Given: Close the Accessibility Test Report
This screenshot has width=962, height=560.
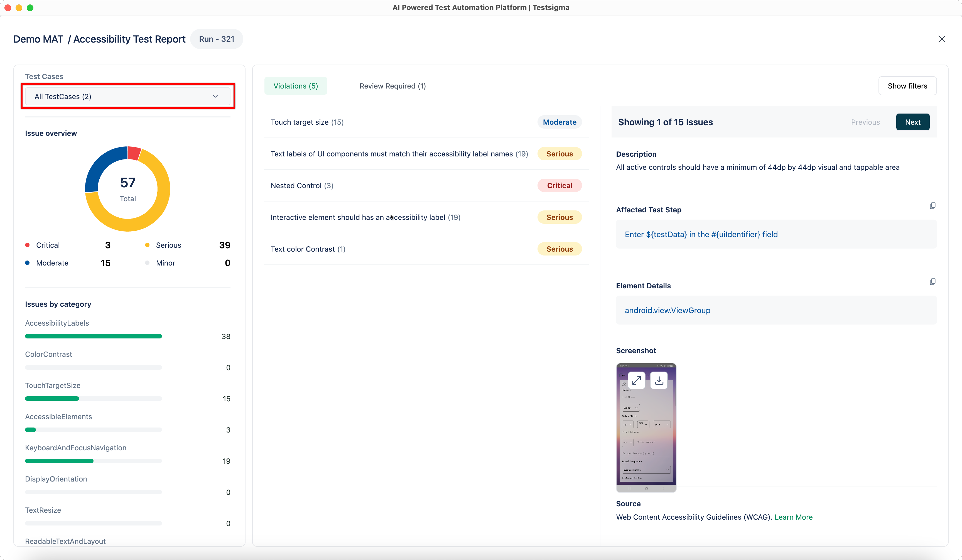Looking at the screenshot, I should 942,39.
